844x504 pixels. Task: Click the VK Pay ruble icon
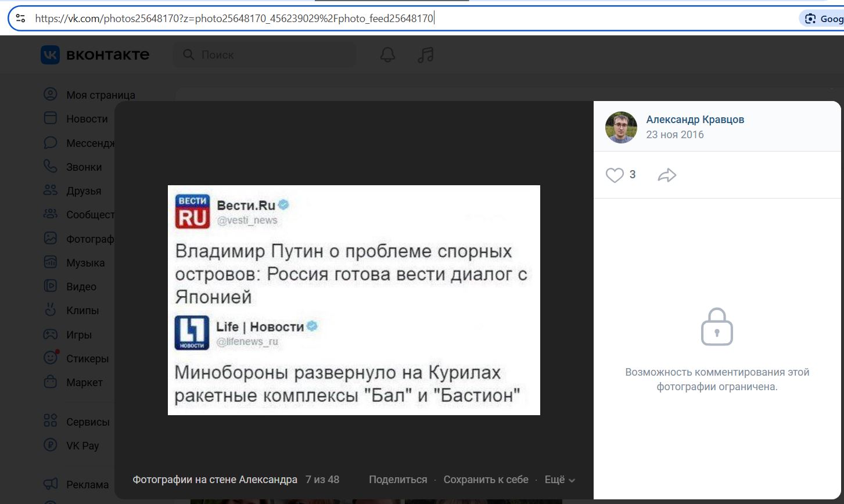point(51,445)
